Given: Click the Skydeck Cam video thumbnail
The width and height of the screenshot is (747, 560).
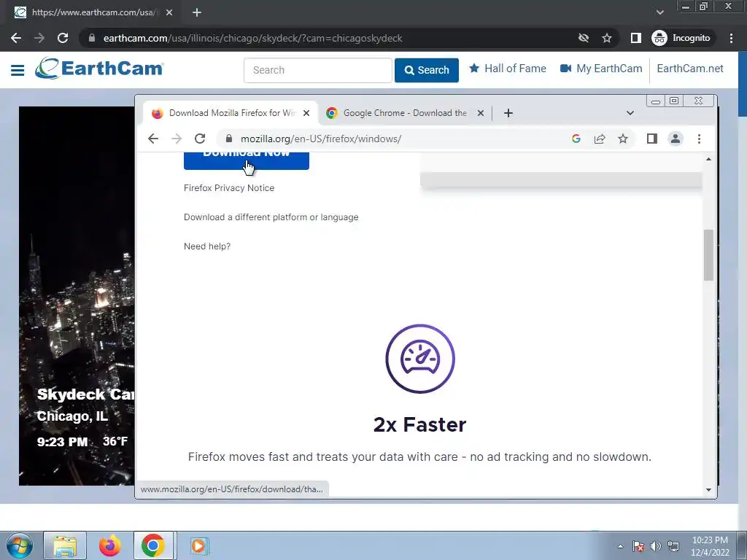Looking at the screenshot, I should click(77, 296).
